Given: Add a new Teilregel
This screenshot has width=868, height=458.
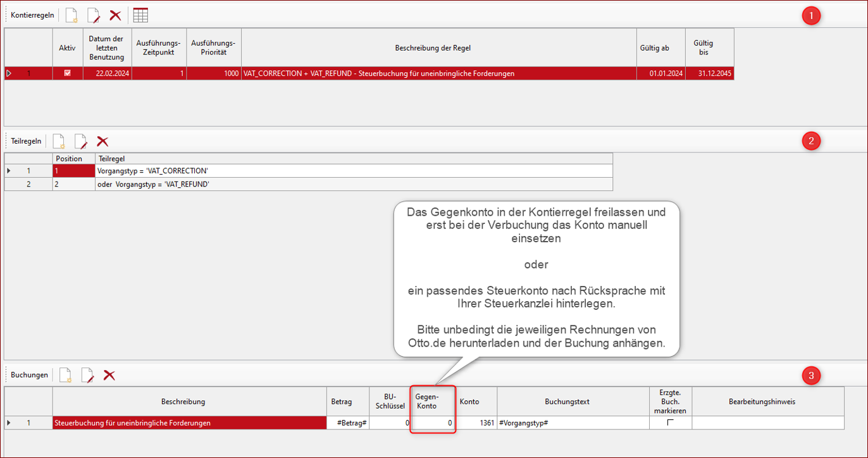Looking at the screenshot, I should [x=59, y=141].
